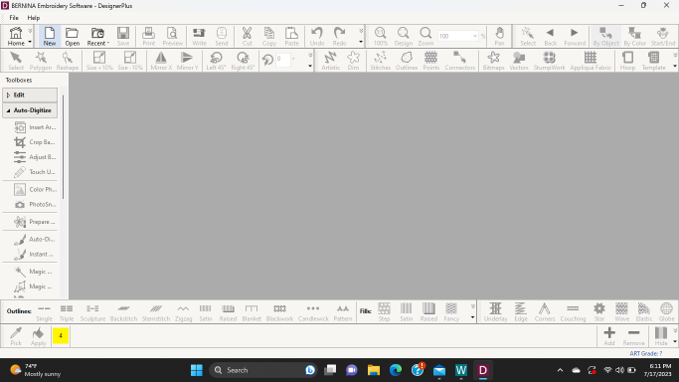Click the Mirror X icon
The image size is (679, 382).
[x=161, y=61]
